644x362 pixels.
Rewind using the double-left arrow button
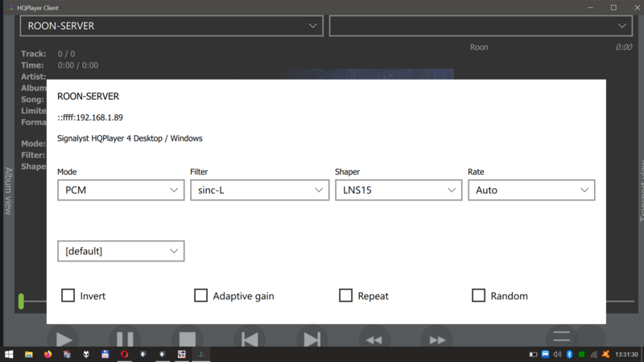pos(374,339)
